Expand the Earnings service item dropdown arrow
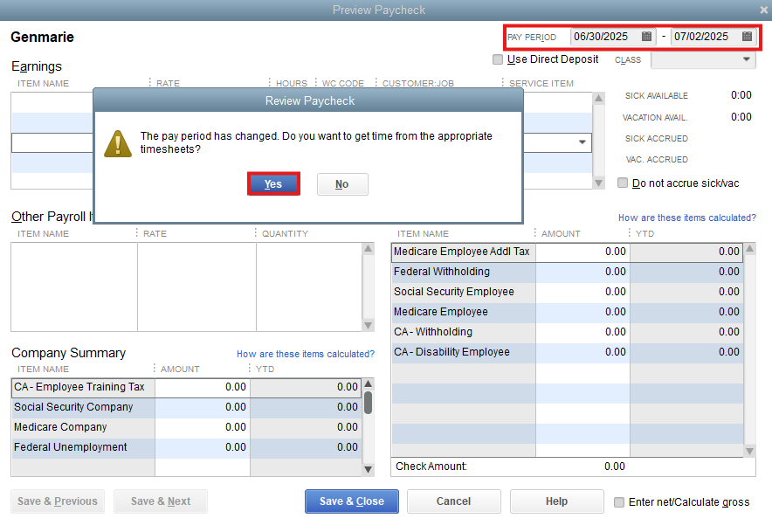 pyautogui.click(x=582, y=142)
